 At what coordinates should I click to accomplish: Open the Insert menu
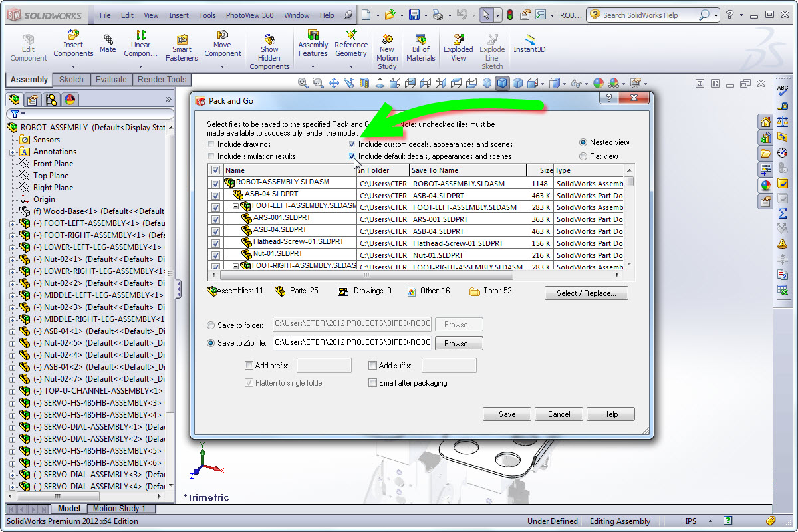click(179, 15)
